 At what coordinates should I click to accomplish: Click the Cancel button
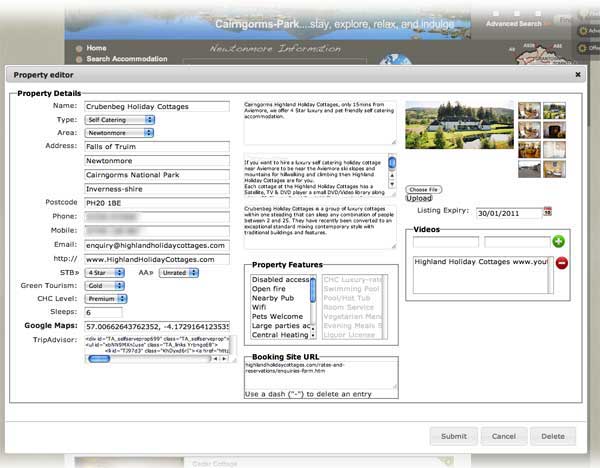[x=504, y=436]
